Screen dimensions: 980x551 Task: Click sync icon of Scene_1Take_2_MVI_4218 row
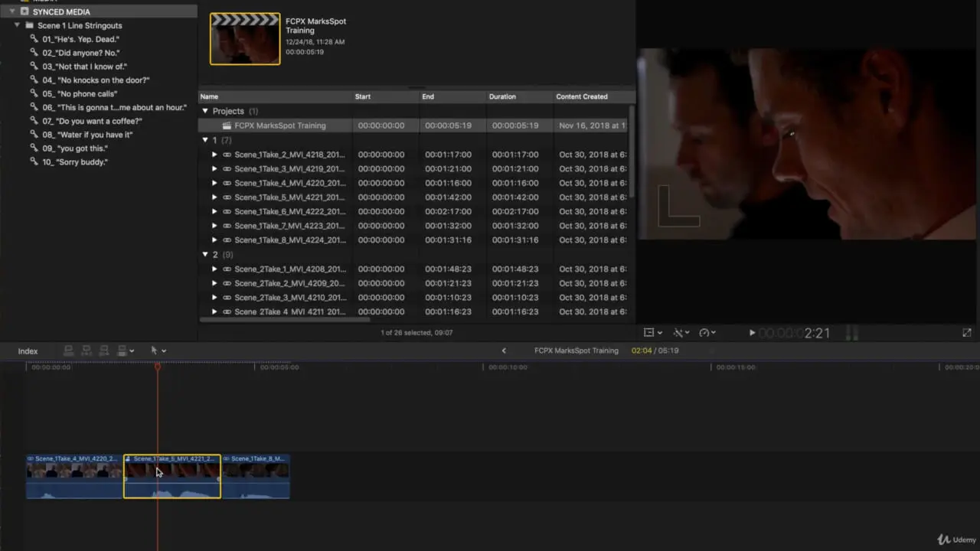point(227,155)
